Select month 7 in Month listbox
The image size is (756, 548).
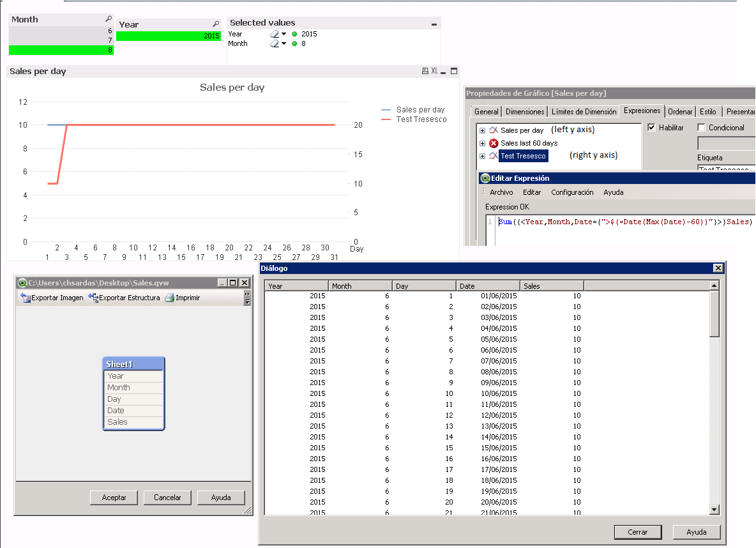tap(61, 40)
